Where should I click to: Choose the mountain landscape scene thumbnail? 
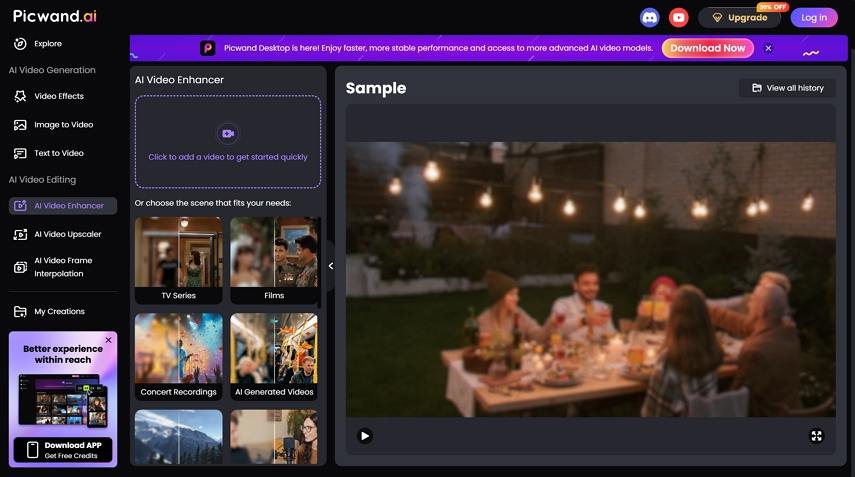click(x=178, y=437)
